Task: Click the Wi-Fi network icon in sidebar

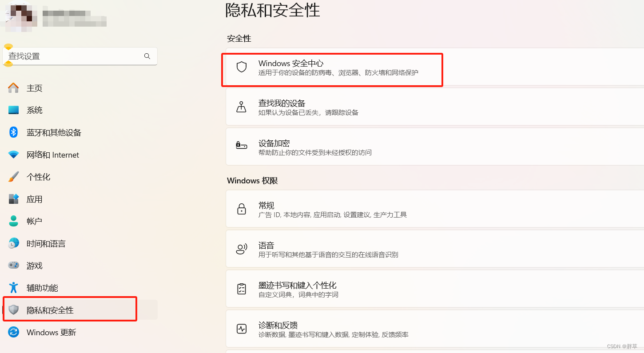Action: 13,155
